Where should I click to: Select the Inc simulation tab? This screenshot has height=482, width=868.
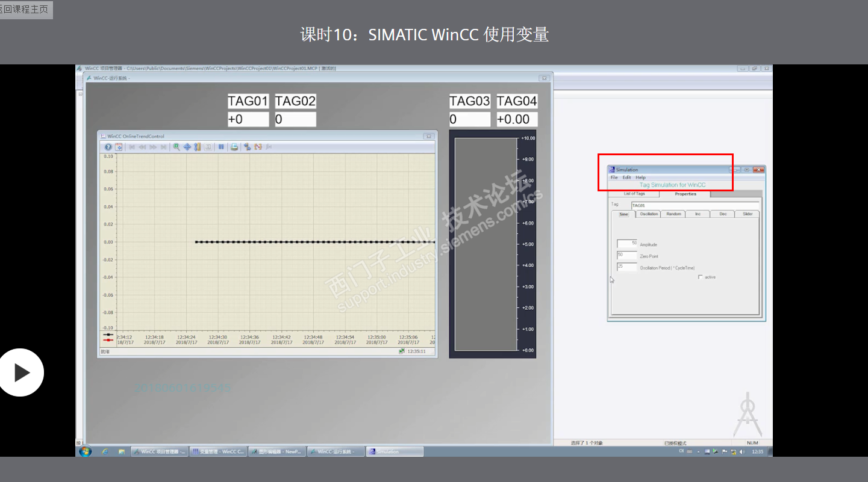tap(698, 214)
